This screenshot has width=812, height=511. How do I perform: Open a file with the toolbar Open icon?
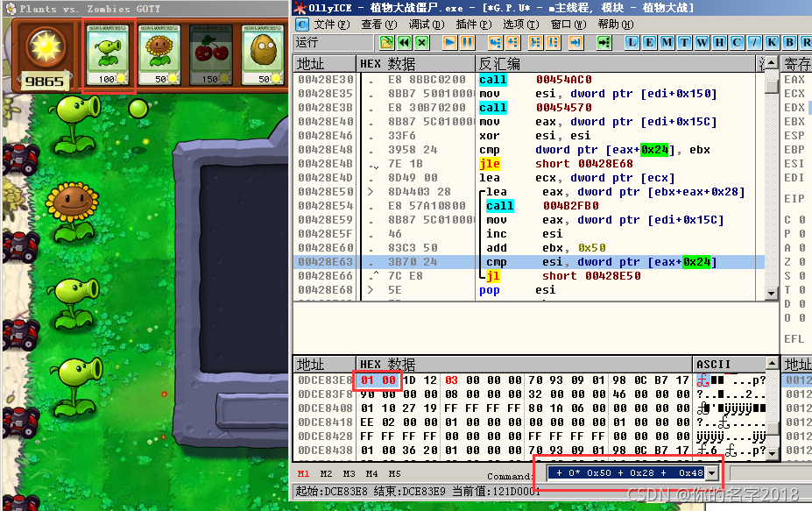point(386,42)
